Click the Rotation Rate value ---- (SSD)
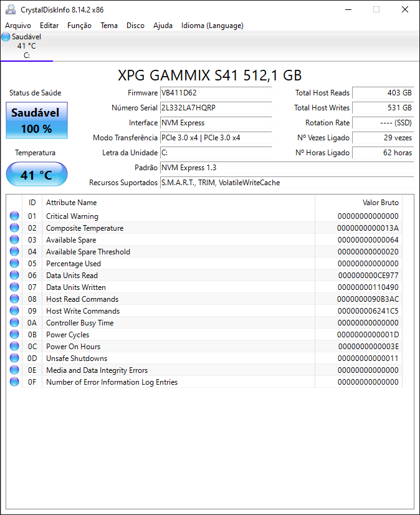Image resolution: width=420 pixels, height=515 pixels. pyautogui.click(x=383, y=123)
